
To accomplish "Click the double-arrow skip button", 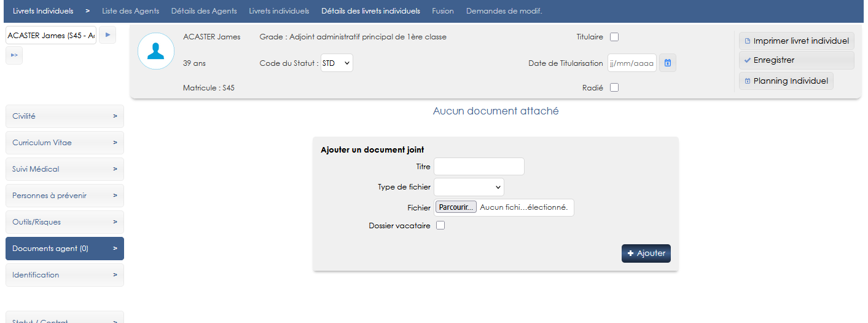I will pos(14,55).
